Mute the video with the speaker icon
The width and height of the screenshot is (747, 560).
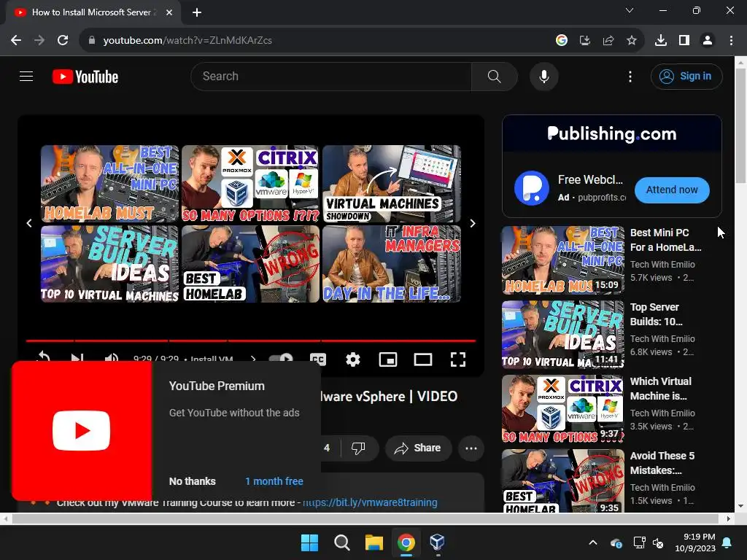(112, 359)
